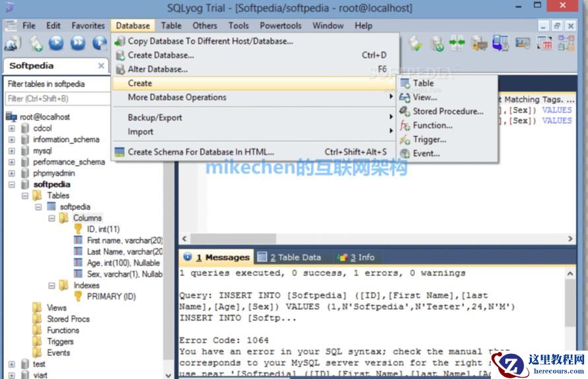This screenshot has height=379, width=588.
Task: Open the Powertools menu
Action: 281,26
